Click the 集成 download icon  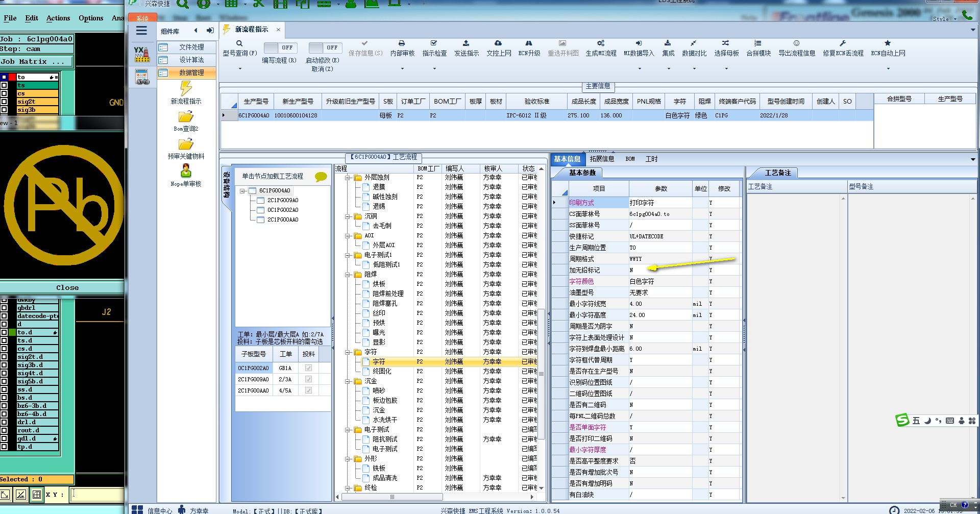tap(668, 43)
